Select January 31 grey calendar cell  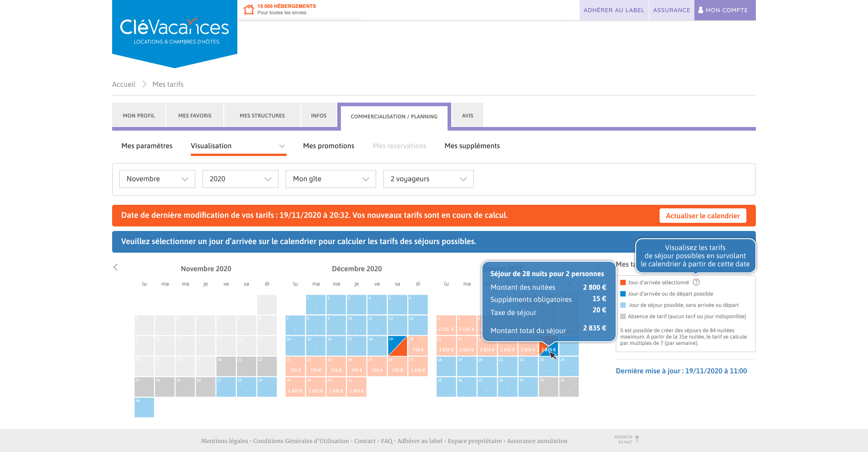pyautogui.click(x=569, y=387)
